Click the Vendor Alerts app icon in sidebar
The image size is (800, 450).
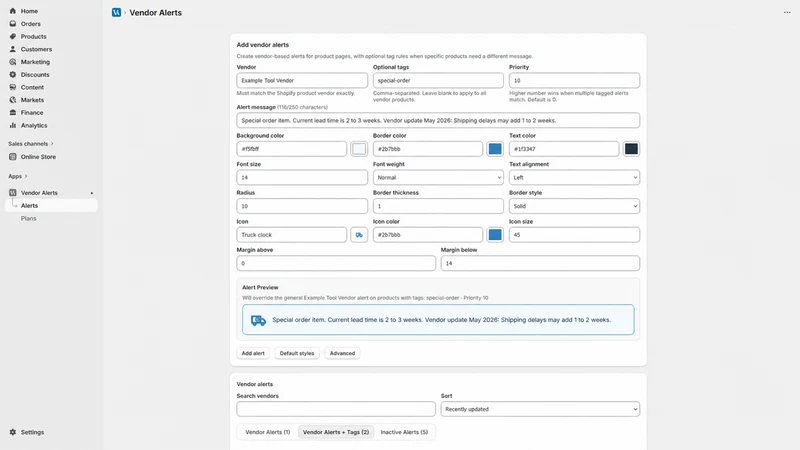(13, 192)
